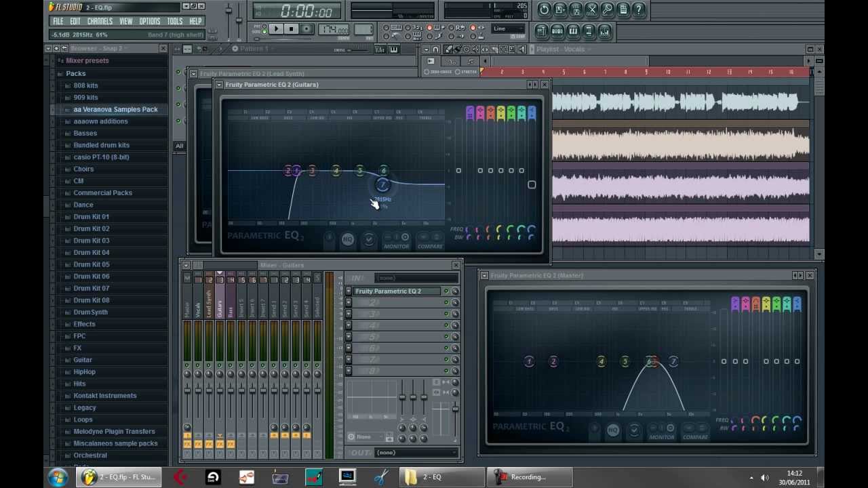Open the VIEW menu
This screenshot has height=488, width=868.
tap(126, 21)
